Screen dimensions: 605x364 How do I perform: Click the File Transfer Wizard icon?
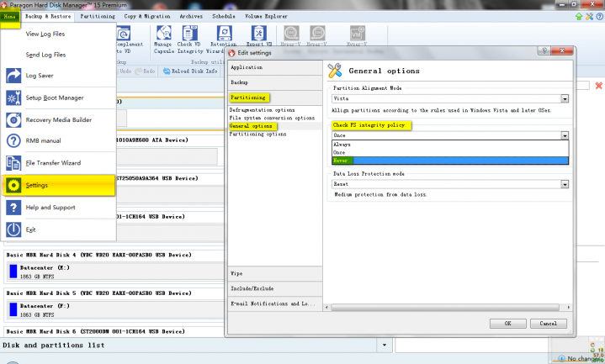point(13,163)
